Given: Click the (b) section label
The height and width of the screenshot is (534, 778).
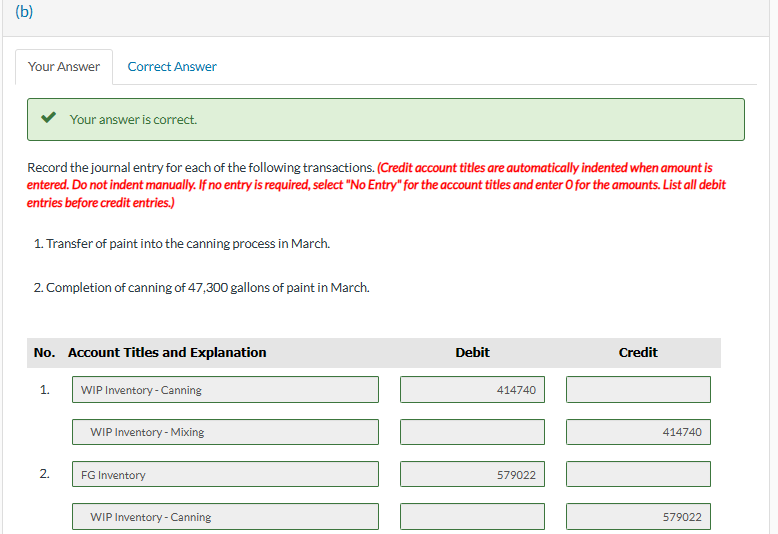Looking at the screenshot, I should click(x=24, y=11).
